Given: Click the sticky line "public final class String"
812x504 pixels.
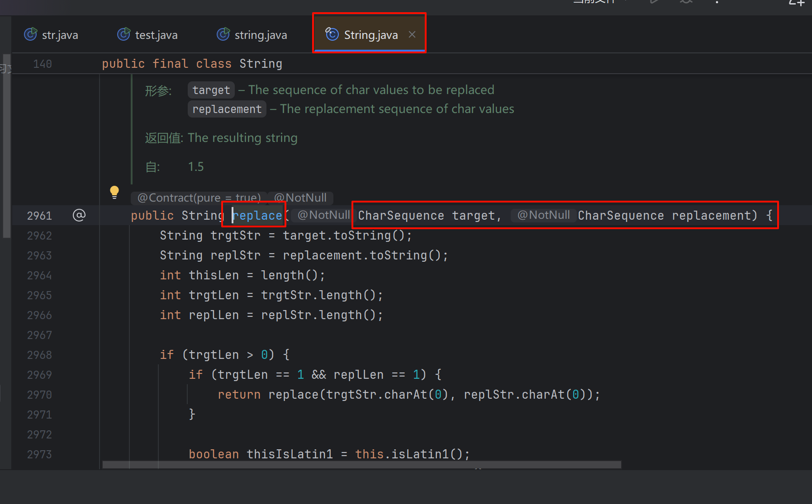Looking at the screenshot, I should [x=192, y=64].
